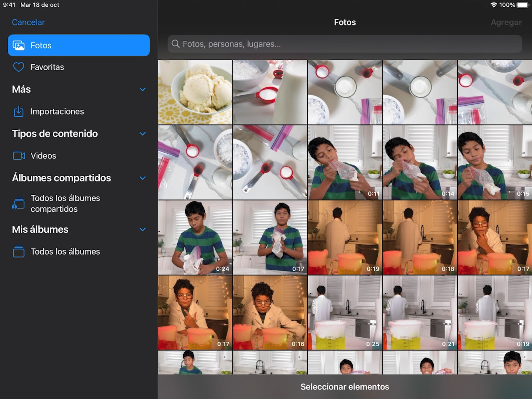Click the Favoritas heart icon
Image resolution: width=532 pixels, height=399 pixels.
click(18, 67)
